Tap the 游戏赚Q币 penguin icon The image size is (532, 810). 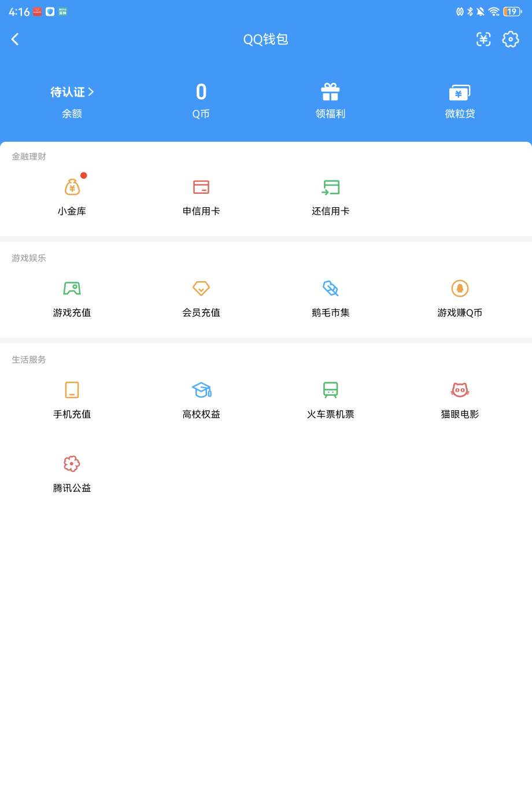[460, 288]
